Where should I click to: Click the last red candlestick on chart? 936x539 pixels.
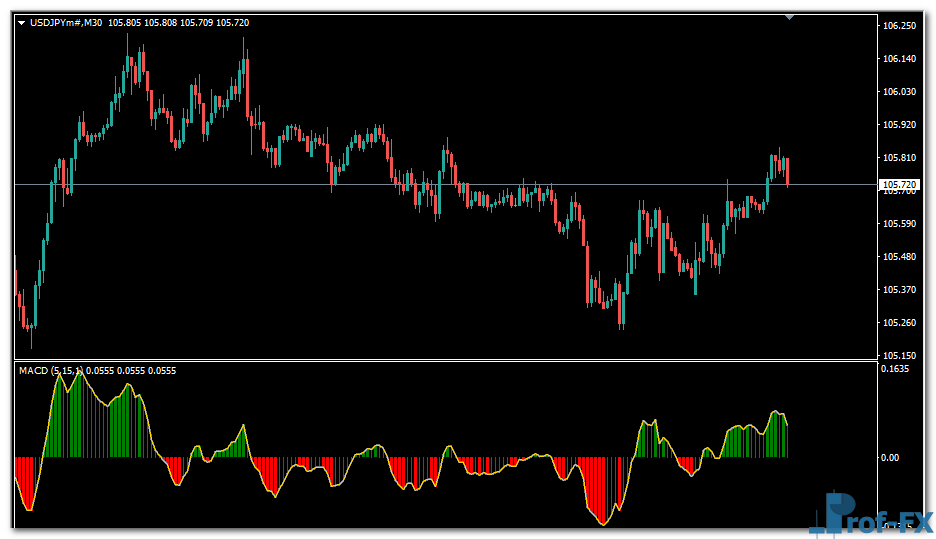point(787,171)
